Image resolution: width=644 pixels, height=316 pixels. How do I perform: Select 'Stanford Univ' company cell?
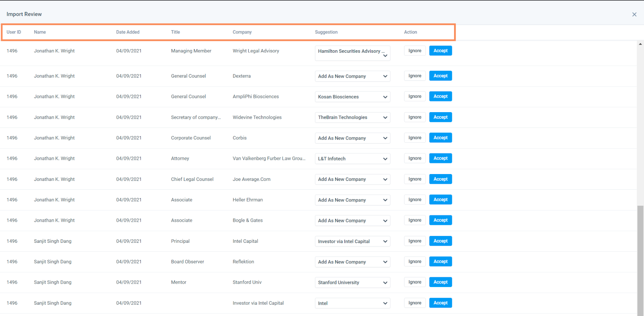247,282
